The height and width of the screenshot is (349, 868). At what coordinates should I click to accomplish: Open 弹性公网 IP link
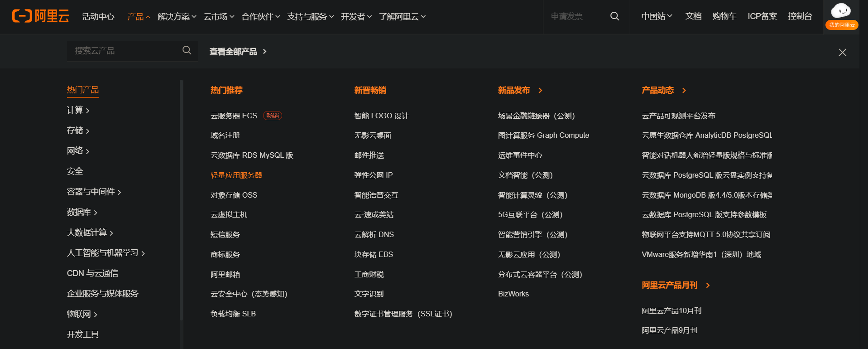pyautogui.click(x=374, y=175)
